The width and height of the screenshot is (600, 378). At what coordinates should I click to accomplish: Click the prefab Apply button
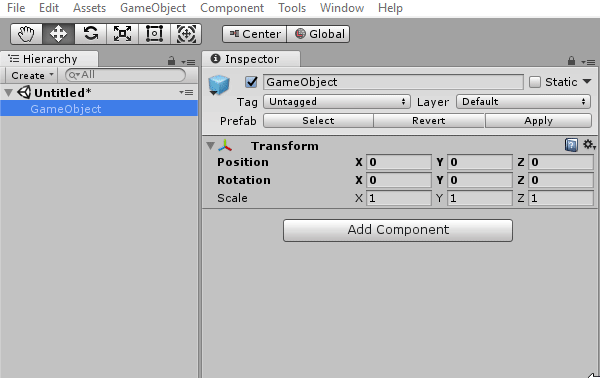point(538,121)
